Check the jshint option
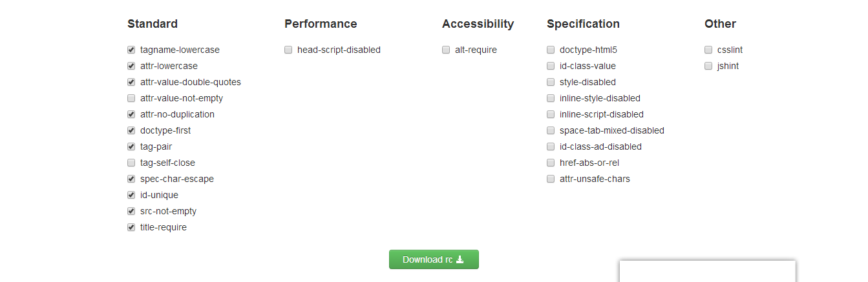 (x=708, y=66)
